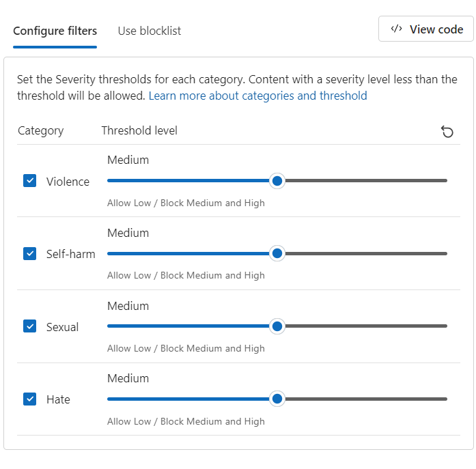Toggle the Sexual category checkbox
Viewport: 476px width, 469px height.
pos(30,326)
